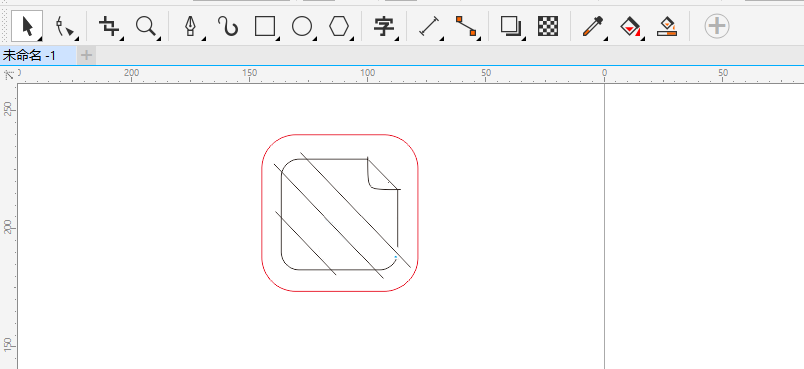Viewport: 804px width, 369px height.
Task: Switch to the 未命名 -1 document tab
Action: 38,55
